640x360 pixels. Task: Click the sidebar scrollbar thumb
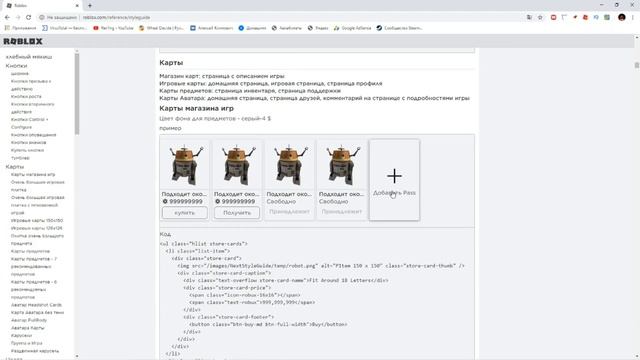(77, 94)
